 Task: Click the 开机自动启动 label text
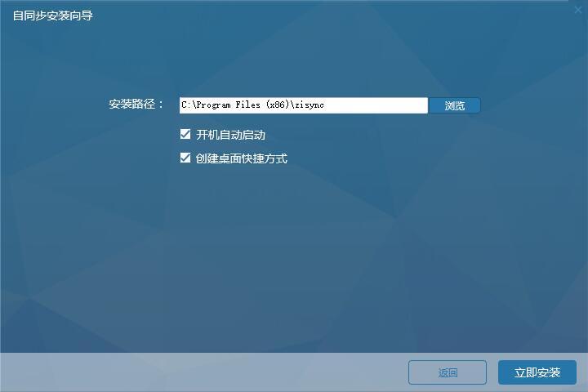230,135
